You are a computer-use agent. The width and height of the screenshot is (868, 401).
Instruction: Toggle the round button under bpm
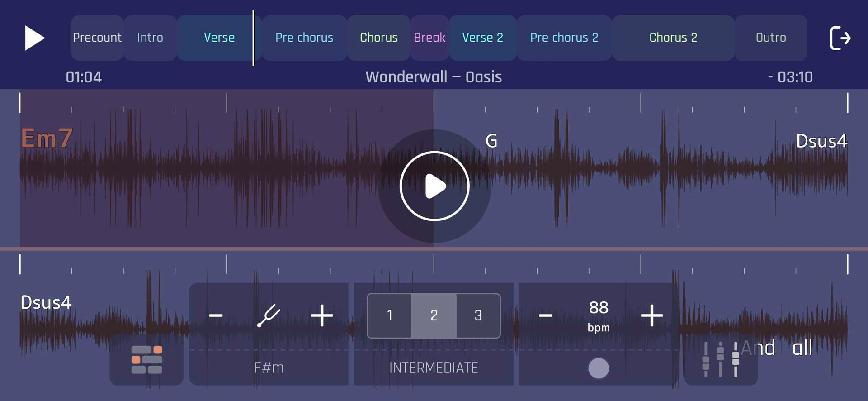click(599, 368)
